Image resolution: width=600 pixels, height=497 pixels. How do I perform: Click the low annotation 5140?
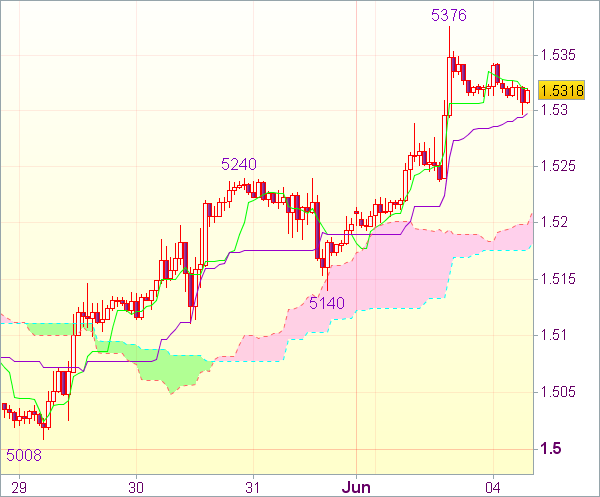click(327, 303)
